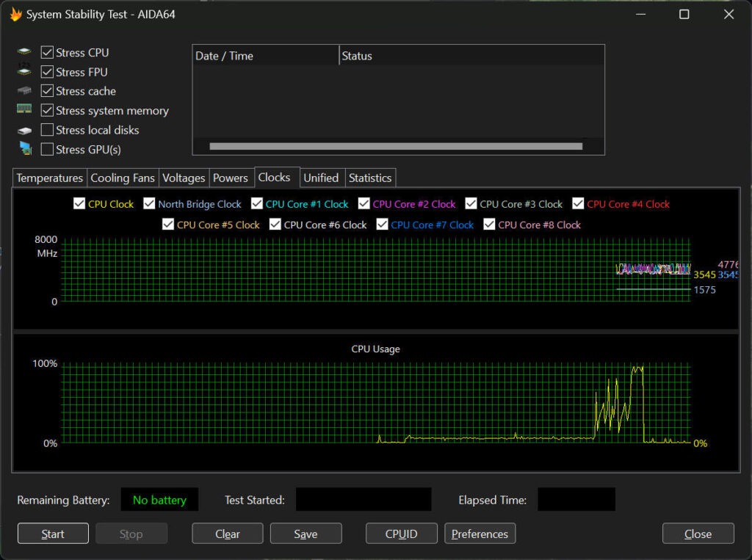Click the CPU Usage graph title
Screen dimensions: 752x560
[x=375, y=349]
